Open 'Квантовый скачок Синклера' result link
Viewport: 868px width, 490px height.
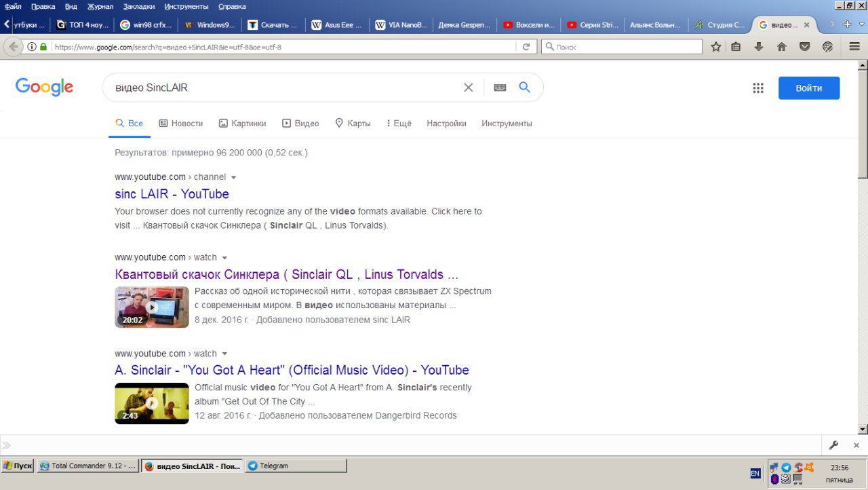click(287, 275)
